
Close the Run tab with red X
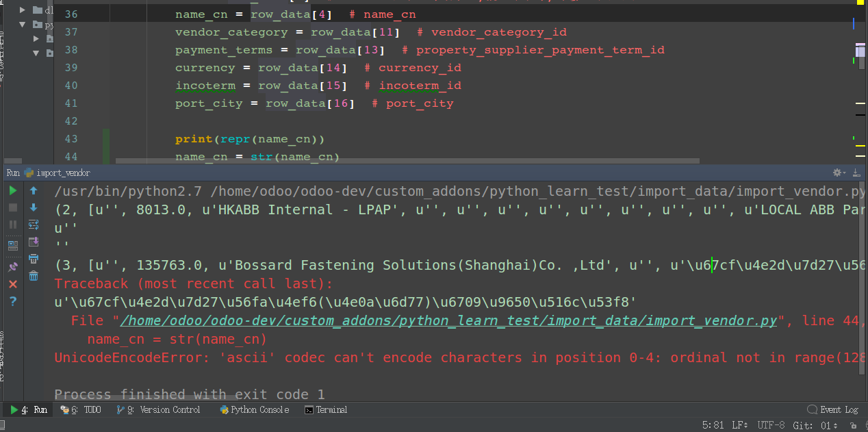tap(13, 283)
